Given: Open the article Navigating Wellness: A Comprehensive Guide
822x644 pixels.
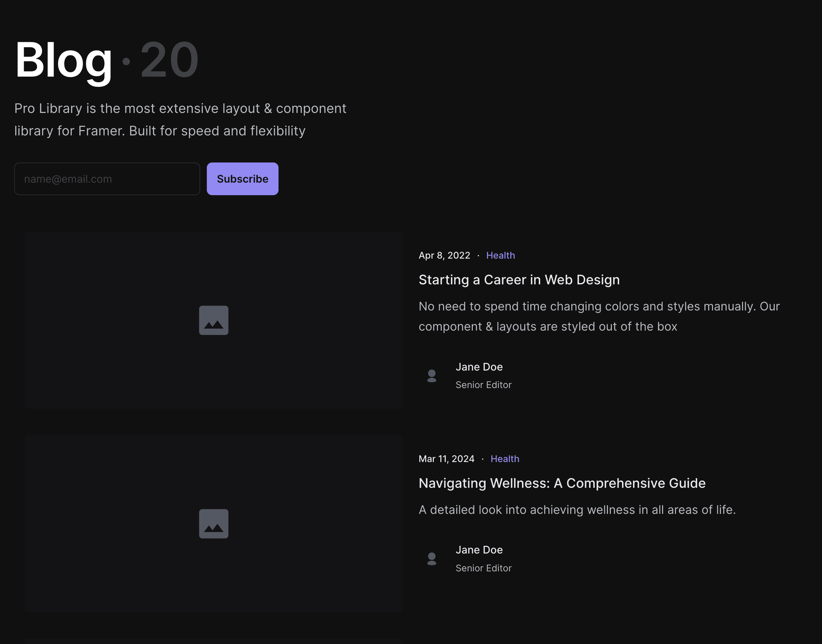Looking at the screenshot, I should (x=562, y=483).
